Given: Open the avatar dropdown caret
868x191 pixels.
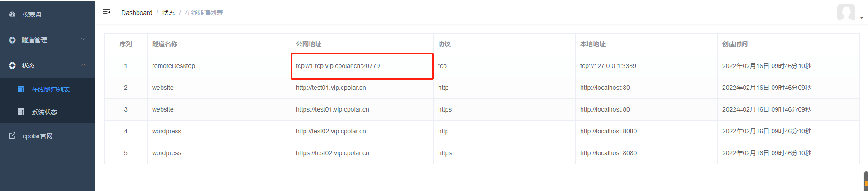Looking at the screenshot, I should tap(861, 18).
